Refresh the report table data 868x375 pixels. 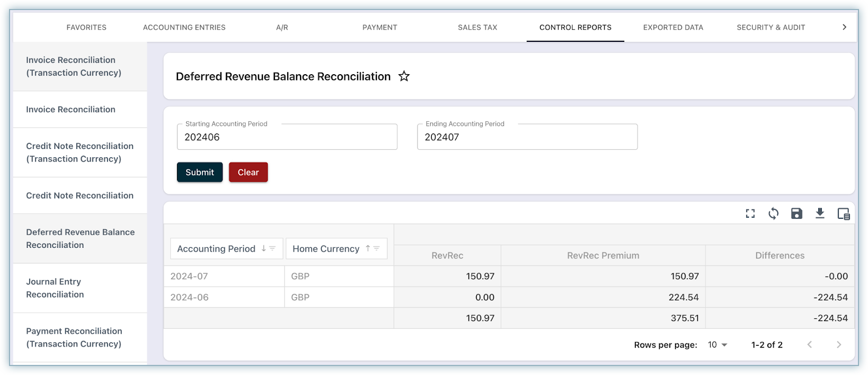(773, 213)
